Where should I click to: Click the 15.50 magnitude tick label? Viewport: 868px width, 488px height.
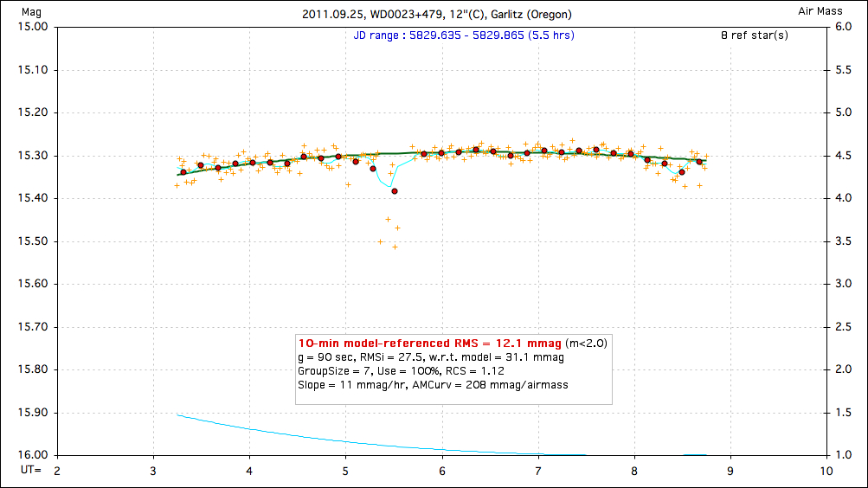pos(33,241)
